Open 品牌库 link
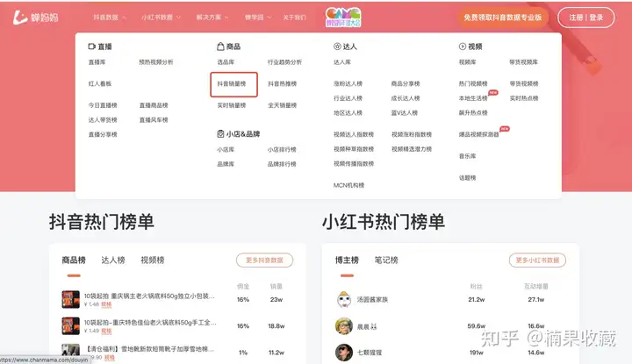Screen dimensions: 632x364 [x=226, y=164]
